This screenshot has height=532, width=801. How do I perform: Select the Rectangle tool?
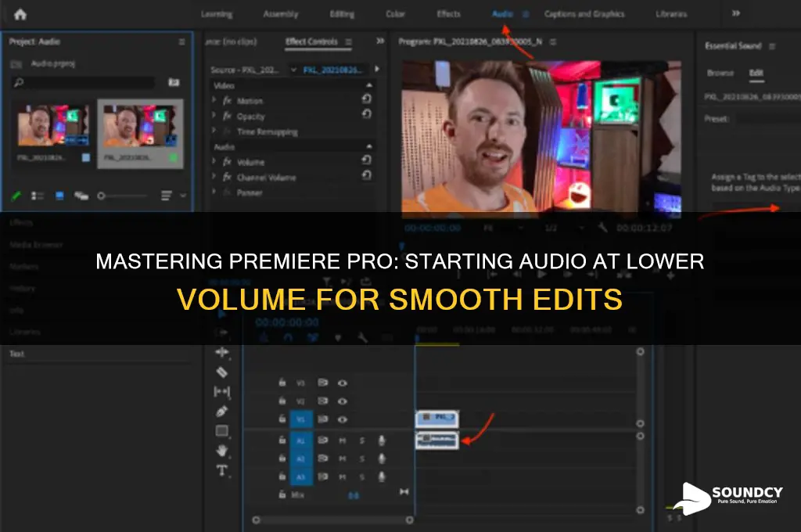point(221,431)
